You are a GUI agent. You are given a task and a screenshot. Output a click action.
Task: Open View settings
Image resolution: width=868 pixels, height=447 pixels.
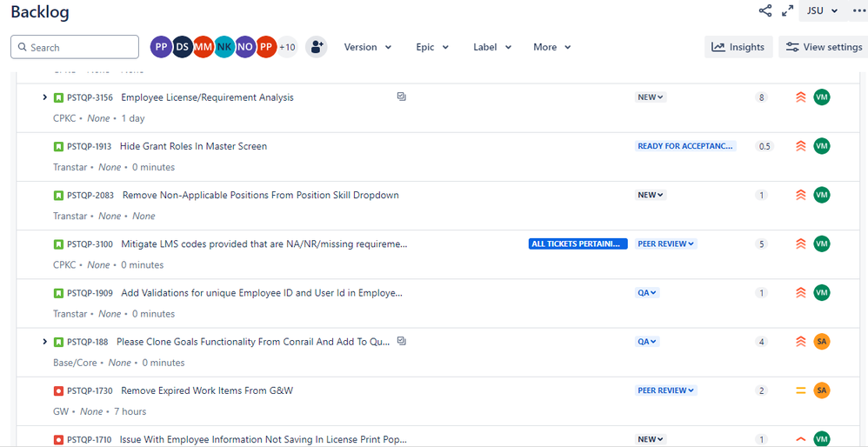pos(824,47)
